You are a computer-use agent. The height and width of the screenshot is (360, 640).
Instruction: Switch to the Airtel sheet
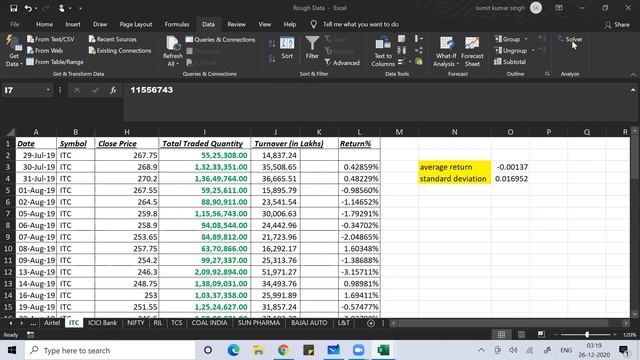point(52,323)
